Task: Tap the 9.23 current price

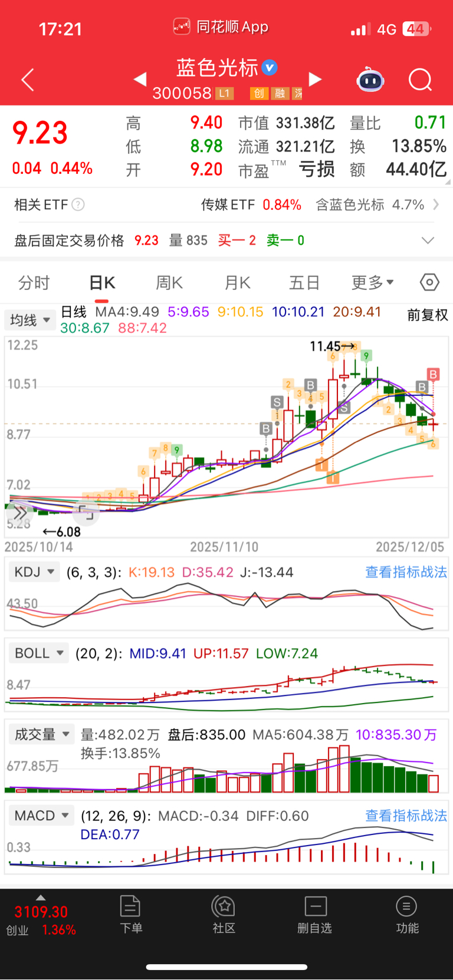Action: point(40,133)
